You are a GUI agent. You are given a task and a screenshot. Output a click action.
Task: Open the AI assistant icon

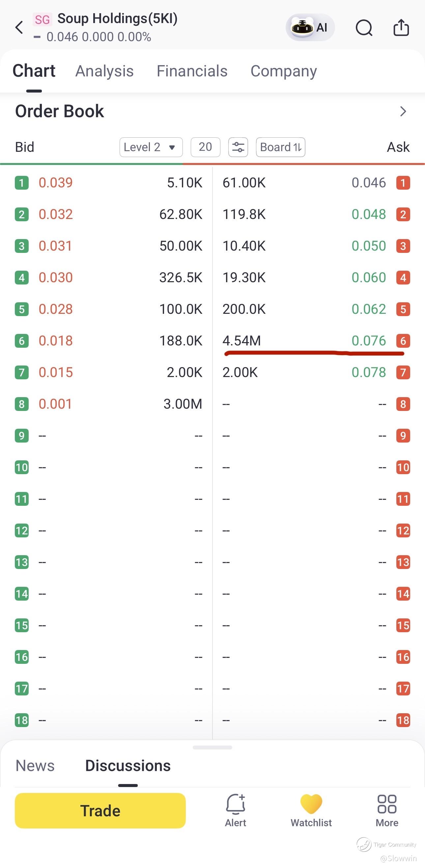(310, 27)
